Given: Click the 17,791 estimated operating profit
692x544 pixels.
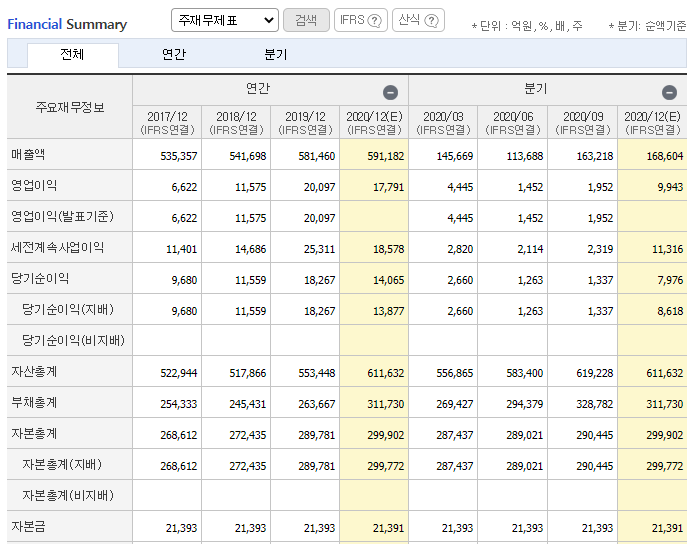Looking at the screenshot, I should click(x=388, y=187).
